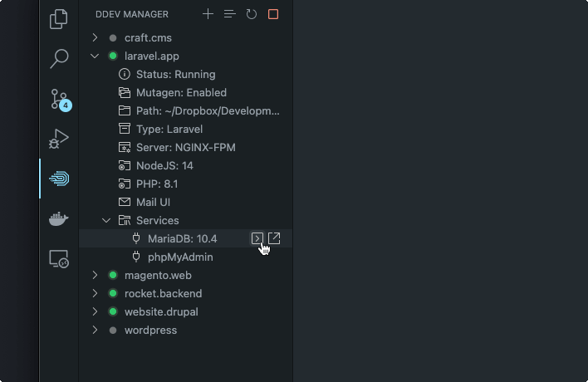Screen dimensions: 588x382
Task: Click the add project plus icon
Action: pyautogui.click(x=208, y=14)
